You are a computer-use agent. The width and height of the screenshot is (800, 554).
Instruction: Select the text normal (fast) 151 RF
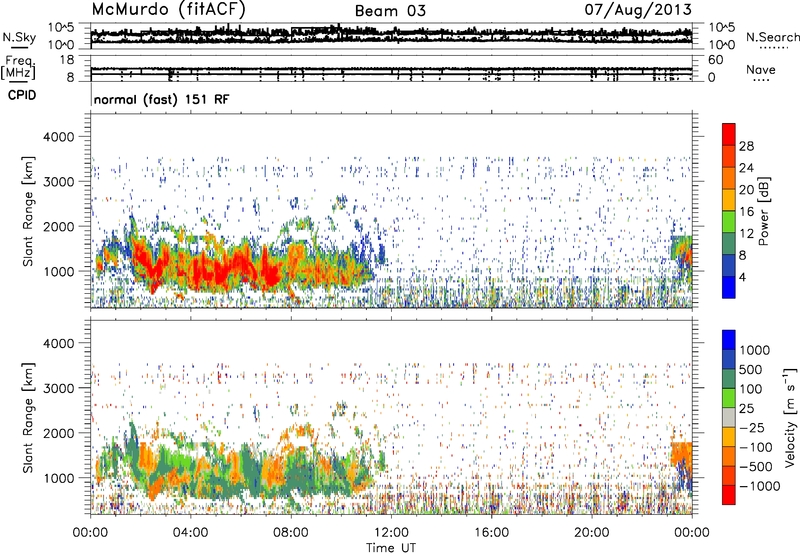pyautogui.click(x=161, y=99)
